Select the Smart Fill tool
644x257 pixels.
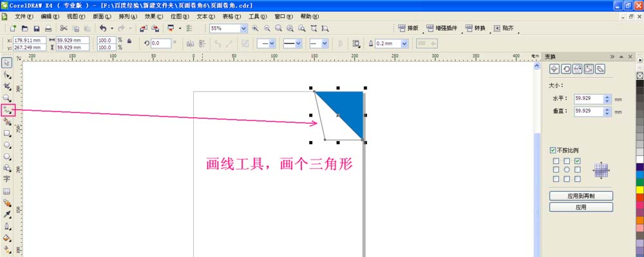click(7, 122)
